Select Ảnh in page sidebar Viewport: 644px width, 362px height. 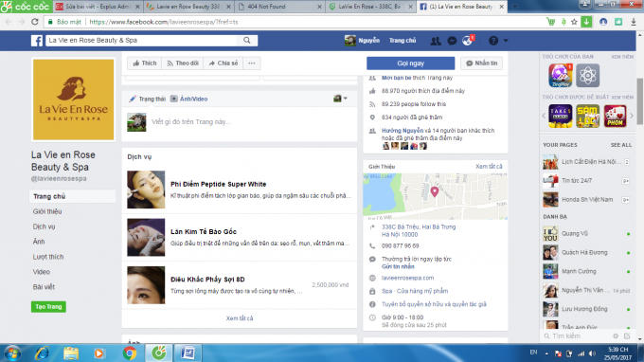(x=39, y=242)
